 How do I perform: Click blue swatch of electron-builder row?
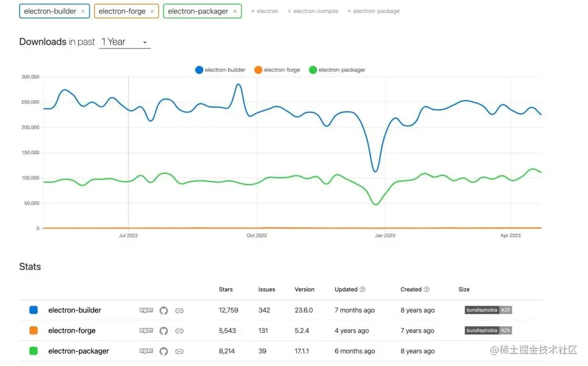[33, 310]
